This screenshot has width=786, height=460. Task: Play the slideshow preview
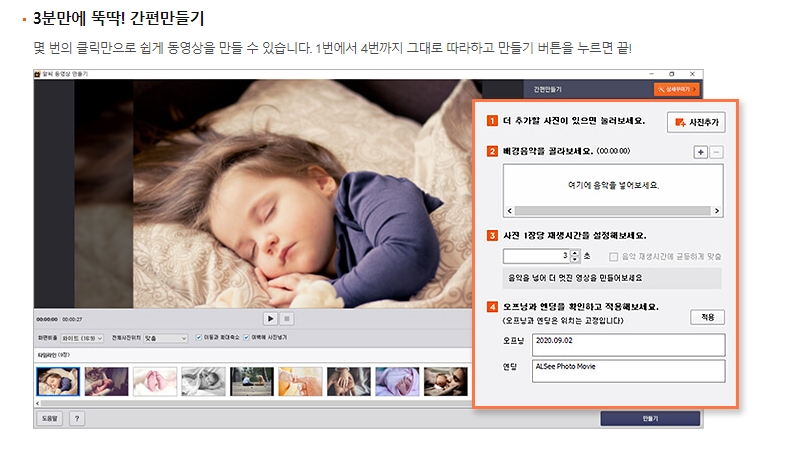pyautogui.click(x=270, y=318)
